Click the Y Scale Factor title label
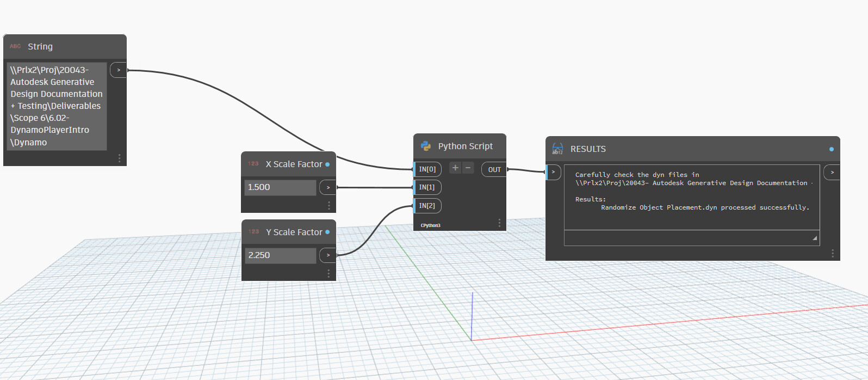Viewport: 868px width, 380px height. tap(294, 232)
